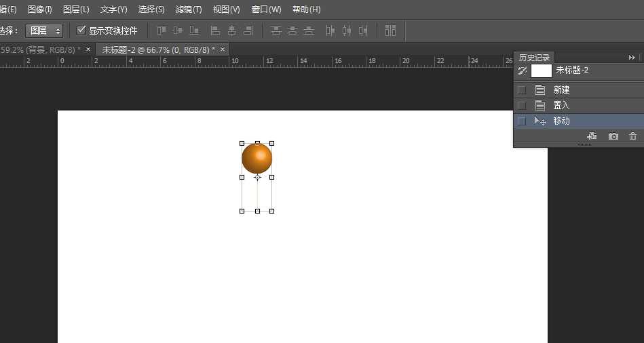
Task: Click the auto-align layers icon
Action: 390,31
